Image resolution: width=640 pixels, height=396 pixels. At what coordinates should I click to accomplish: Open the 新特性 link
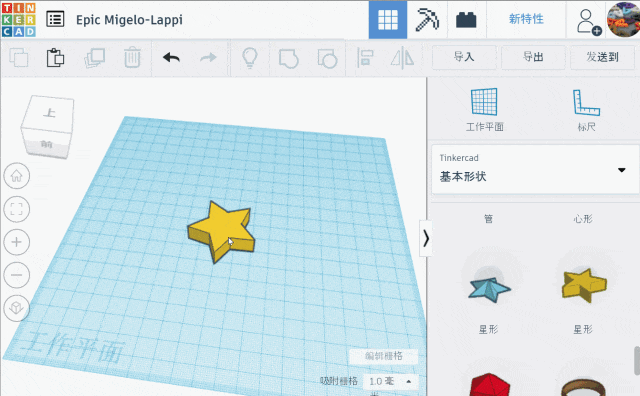click(526, 19)
